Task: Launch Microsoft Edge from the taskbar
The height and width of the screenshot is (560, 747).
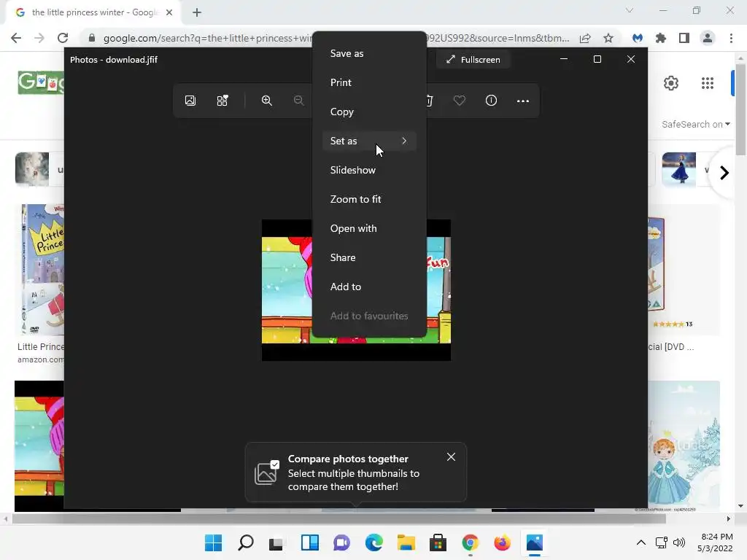Action: (x=374, y=542)
